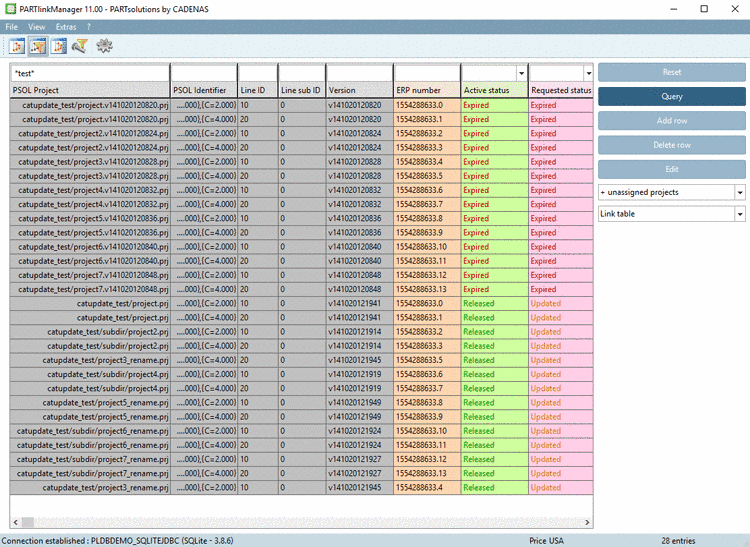Expand the '+ unassigned projects' dropdown
Viewport: 750px width, 547px height.
tap(739, 192)
